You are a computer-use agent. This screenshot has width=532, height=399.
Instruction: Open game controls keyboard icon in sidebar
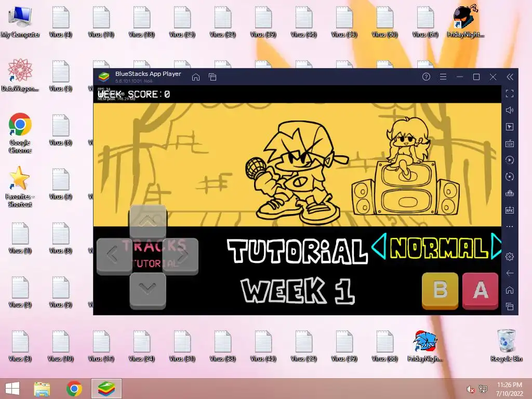(510, 143)
